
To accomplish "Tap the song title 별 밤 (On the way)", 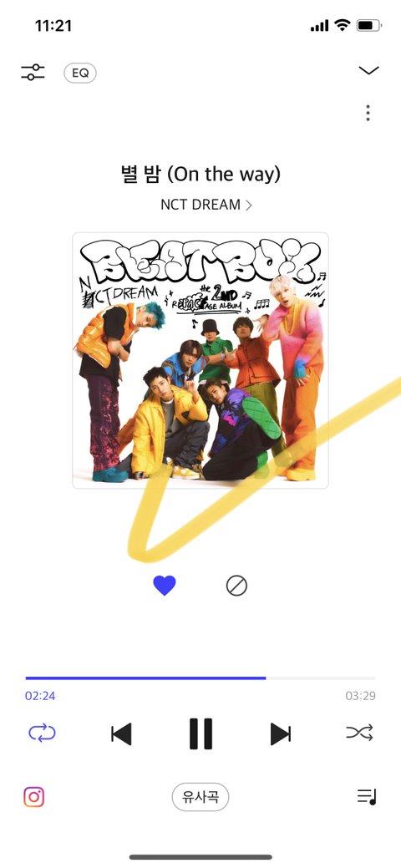I will [200, 175].
